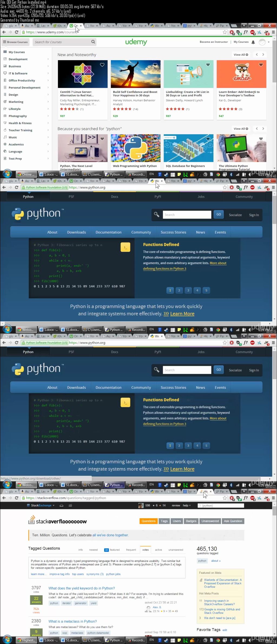The width and height of the screenshot is (277, 644).
Task: Click the udemy logo in the header
Action: [x=136, y=42]
